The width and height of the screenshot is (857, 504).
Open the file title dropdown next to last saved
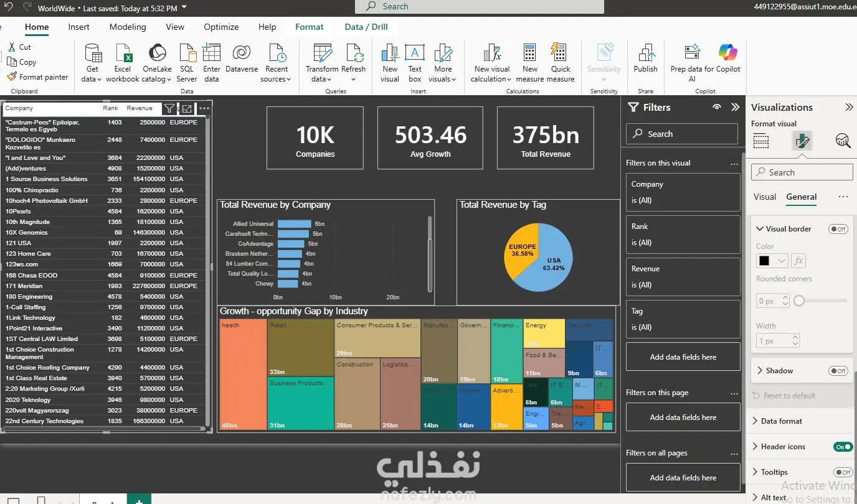point(184,8)
